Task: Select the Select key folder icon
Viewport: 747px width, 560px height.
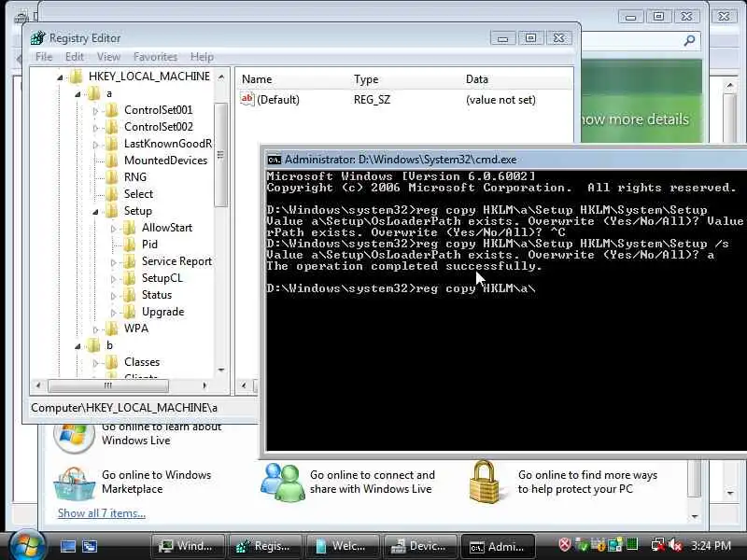Action: tap(111, 194)
